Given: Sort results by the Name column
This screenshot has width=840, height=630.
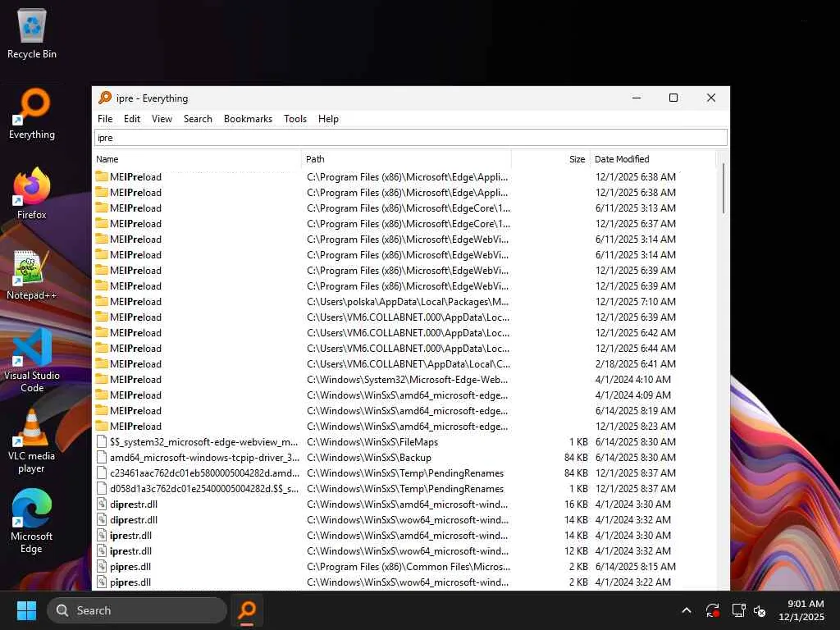Looking at the screenshot, I should click(x=197, y=159).
